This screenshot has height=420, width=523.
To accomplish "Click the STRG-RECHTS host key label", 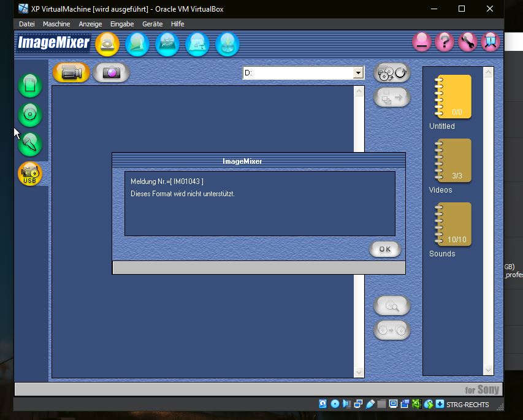I will click(x=468, y=405).
